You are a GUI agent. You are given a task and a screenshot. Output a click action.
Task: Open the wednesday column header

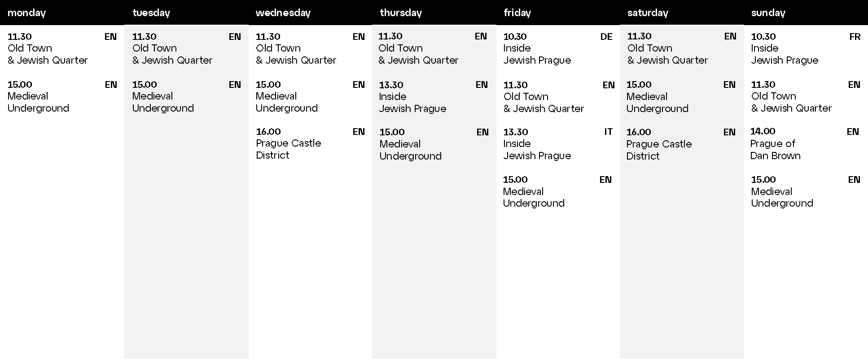click(283, 13)
